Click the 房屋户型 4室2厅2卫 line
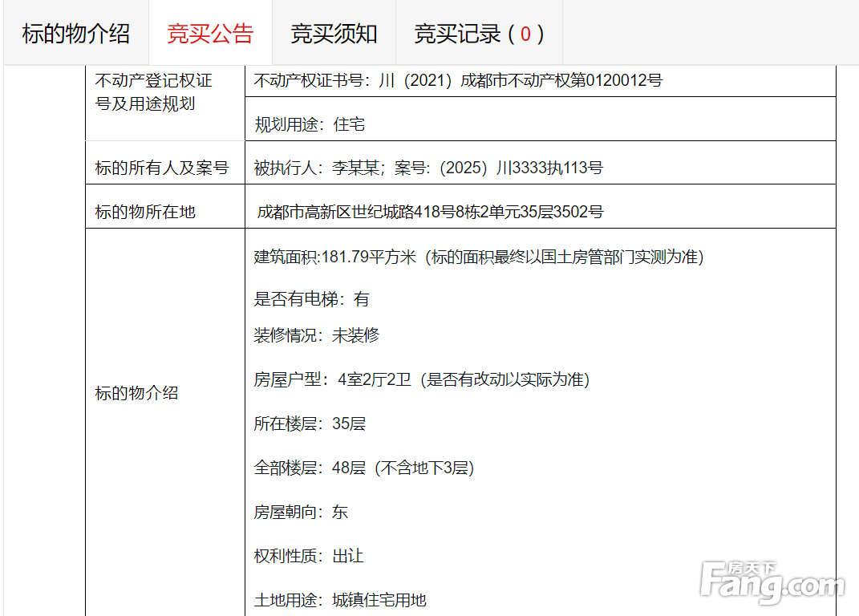This screenshot has width=859, height=616. pos(421,379)
